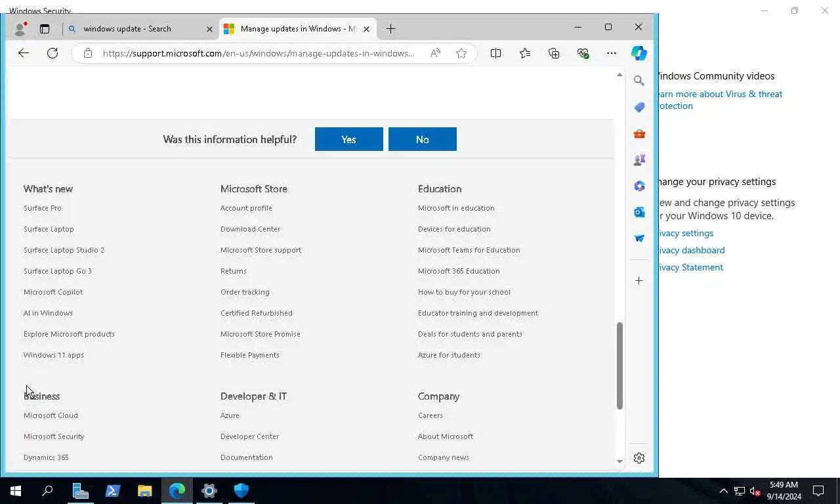
Task: Show hidden system tray icons
Action: 724,491
